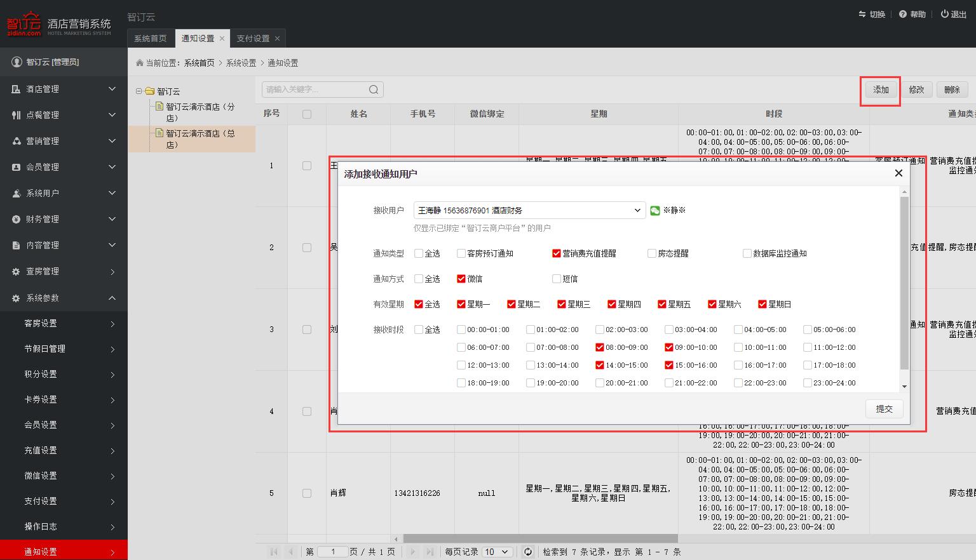Expand 酒店管理 sidebar menu

click(64, 89)
